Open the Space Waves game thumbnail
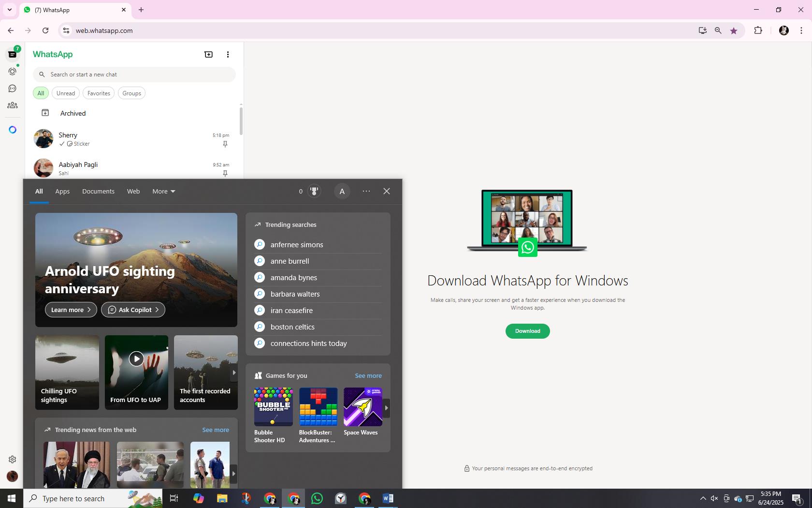Screen dimensions: 812x508 pos(363,406)
